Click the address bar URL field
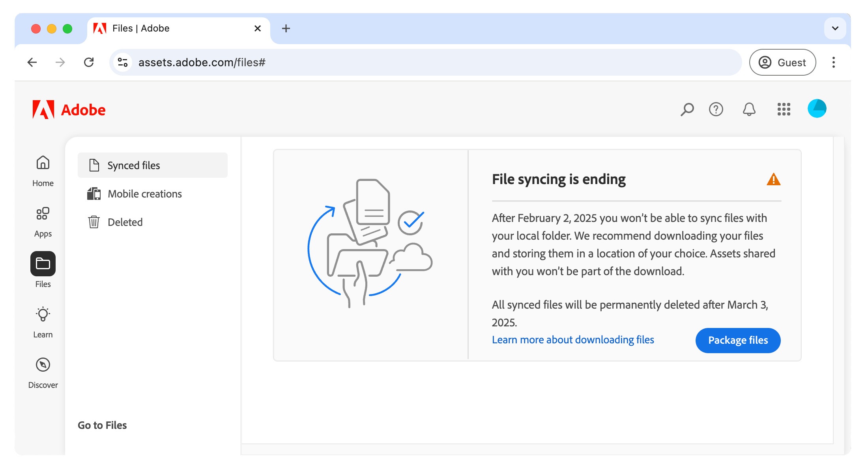Image resolution: width=868 pixels, height=473 pixels. click(426, 62)
